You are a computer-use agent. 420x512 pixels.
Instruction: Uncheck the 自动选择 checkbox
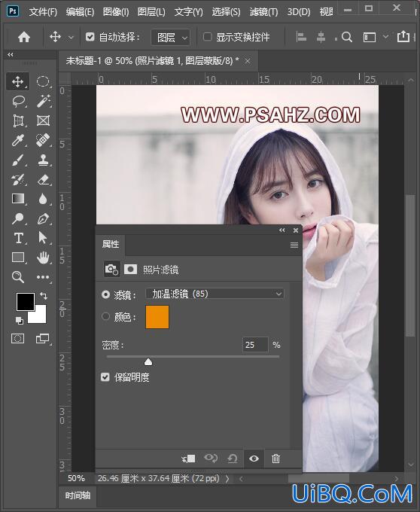point(90,37)
